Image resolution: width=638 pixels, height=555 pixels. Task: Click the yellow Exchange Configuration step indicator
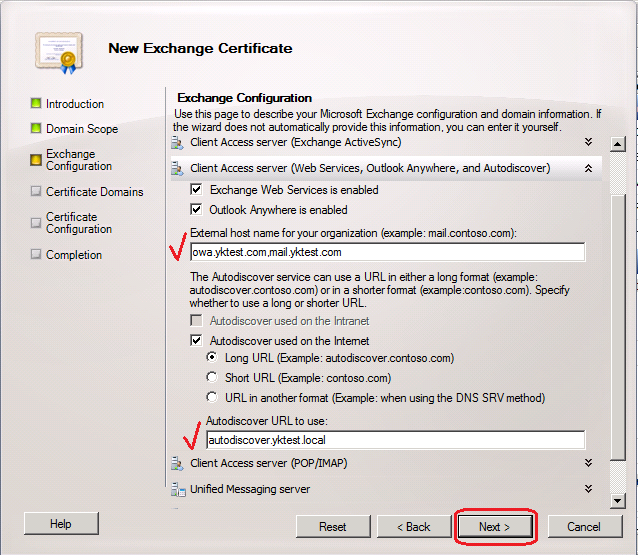pyautogui.click(x=36, y=159)
